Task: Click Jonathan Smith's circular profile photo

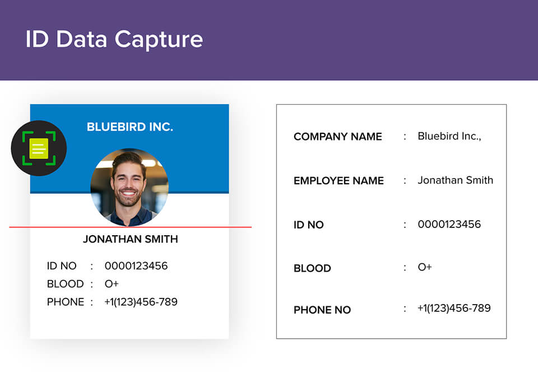Action: pos(129,188)
